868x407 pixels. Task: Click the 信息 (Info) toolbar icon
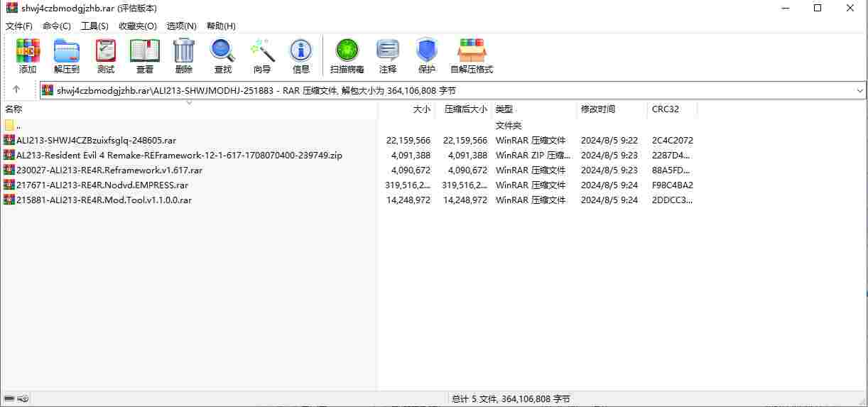[x=301, y=50]
